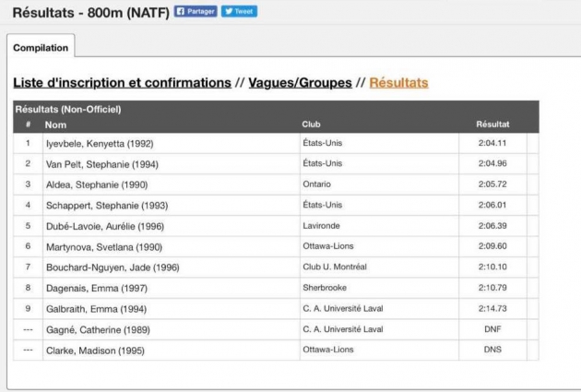
Task: Open Liste d'inscription et confirmations link
Action: click(x=122, y=83)
